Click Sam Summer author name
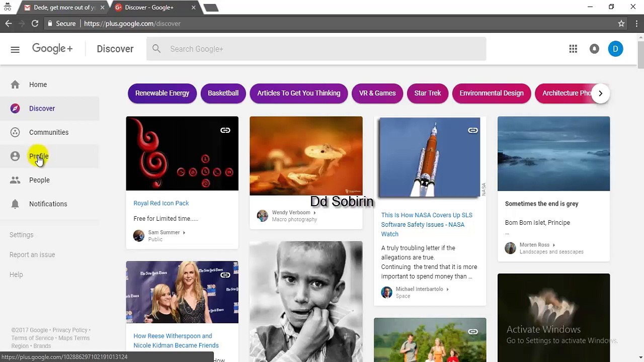The image size is (644, 362). coord(164,232)
